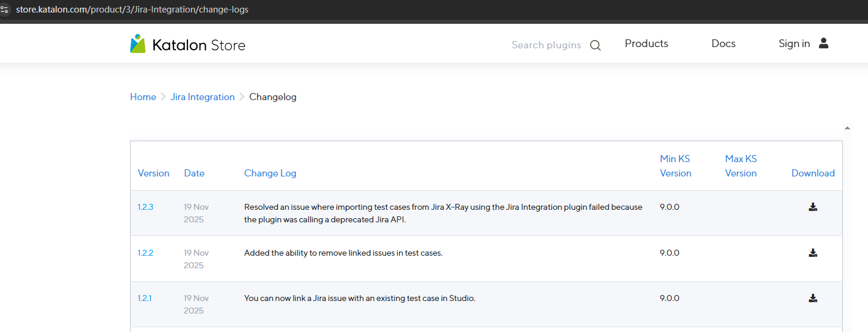Click the Download column header
The image size is (868, 332).
pyautogui.click(x=813, y=173)
